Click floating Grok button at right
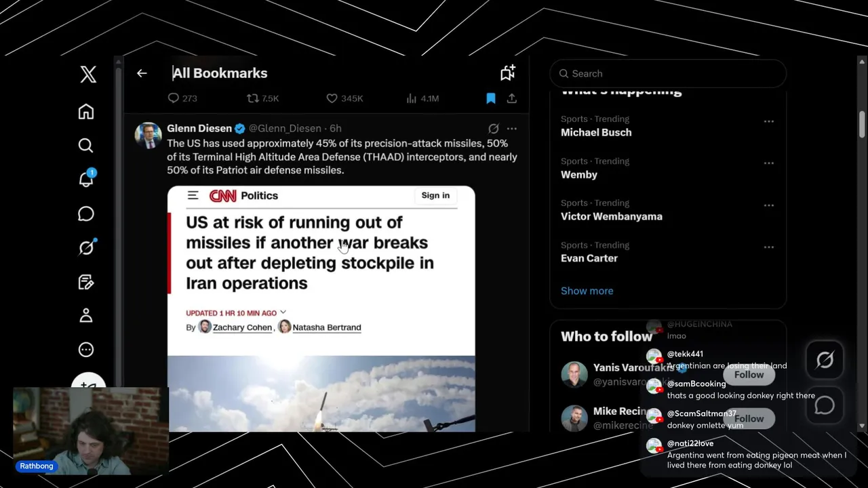Image resolution: width=868 pixels, height=488 pixels. [x=825, y=360]
